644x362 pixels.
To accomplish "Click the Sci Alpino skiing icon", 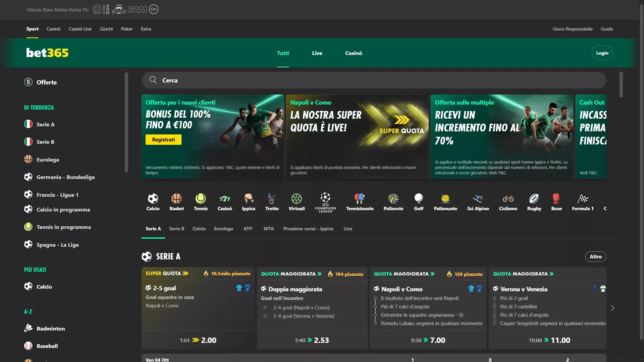I will pos(478,198).
